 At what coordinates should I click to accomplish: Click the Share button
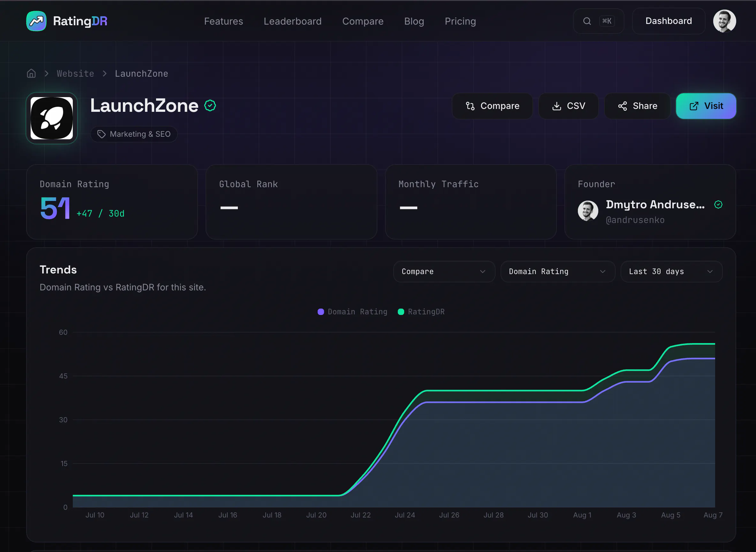click(x=637, y=106)
